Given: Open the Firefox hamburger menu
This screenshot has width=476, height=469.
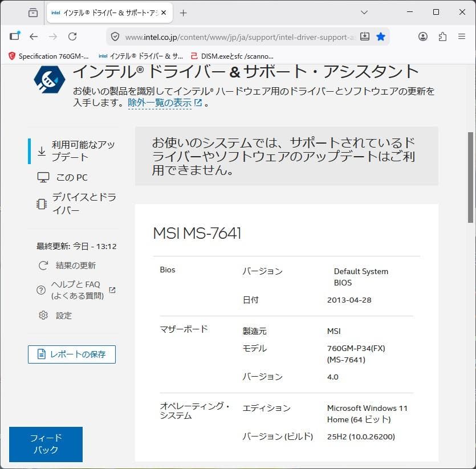Looking at the screenshot, I should click(462, 36).
